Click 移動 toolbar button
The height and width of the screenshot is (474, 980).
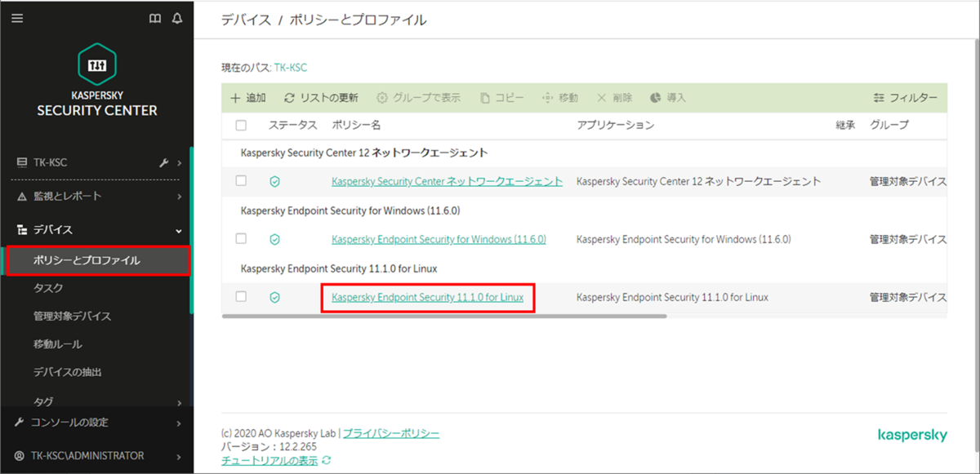(x=560, y=98)
